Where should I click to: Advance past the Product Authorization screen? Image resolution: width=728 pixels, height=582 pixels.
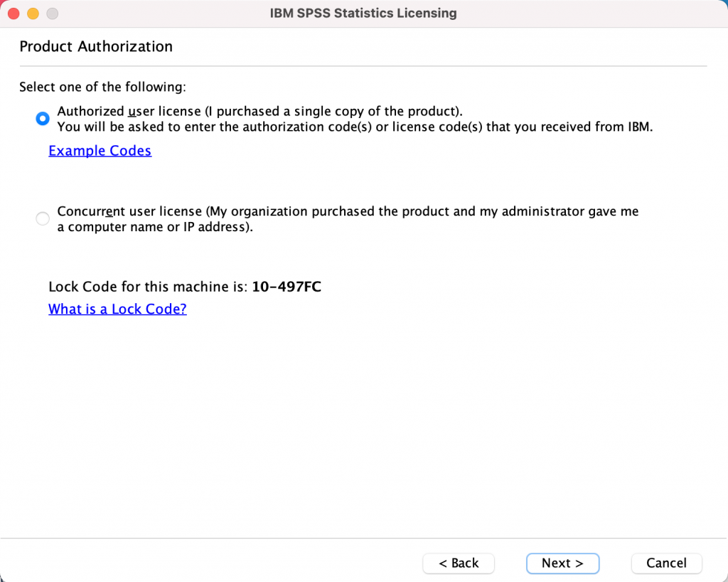click(x=562, y=563)
